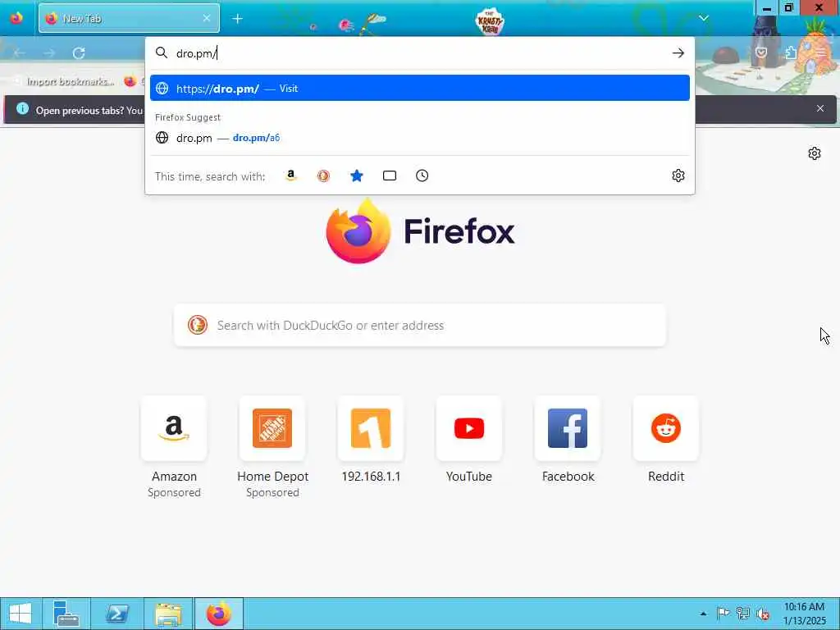
Task: Open search settings gear in dropdown
Action: coord(678,176)
